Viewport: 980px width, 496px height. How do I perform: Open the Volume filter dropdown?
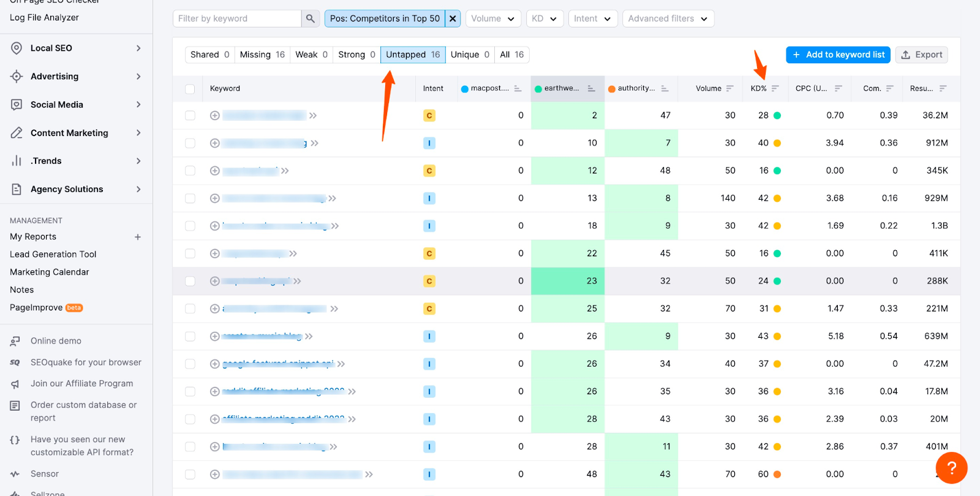[493, 18]
